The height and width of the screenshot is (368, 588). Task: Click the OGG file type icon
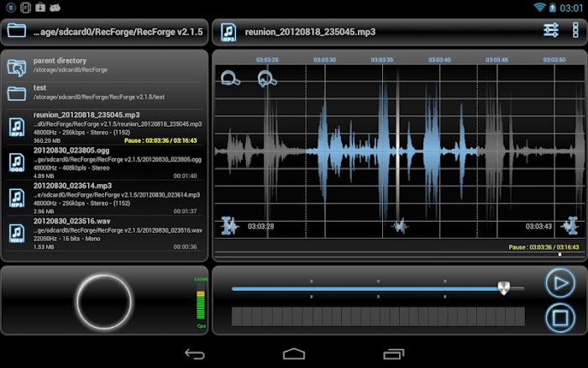coord(17,162)
